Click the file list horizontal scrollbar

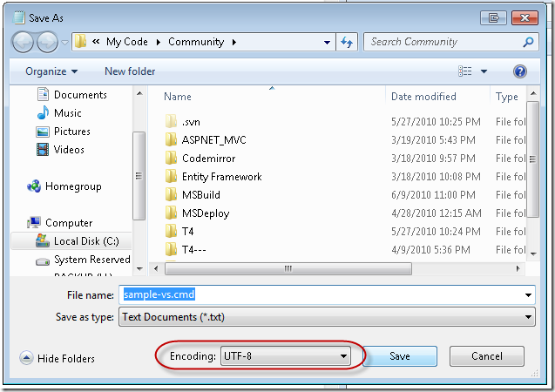288,269
